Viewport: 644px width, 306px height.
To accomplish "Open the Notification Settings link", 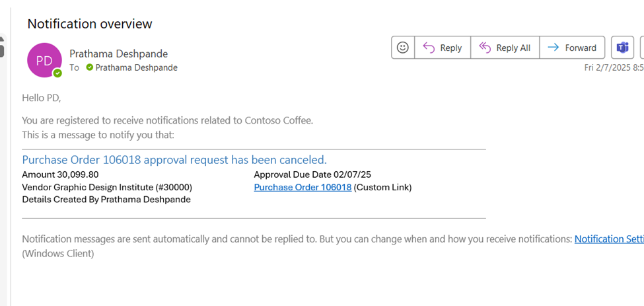I will [609, 239].
